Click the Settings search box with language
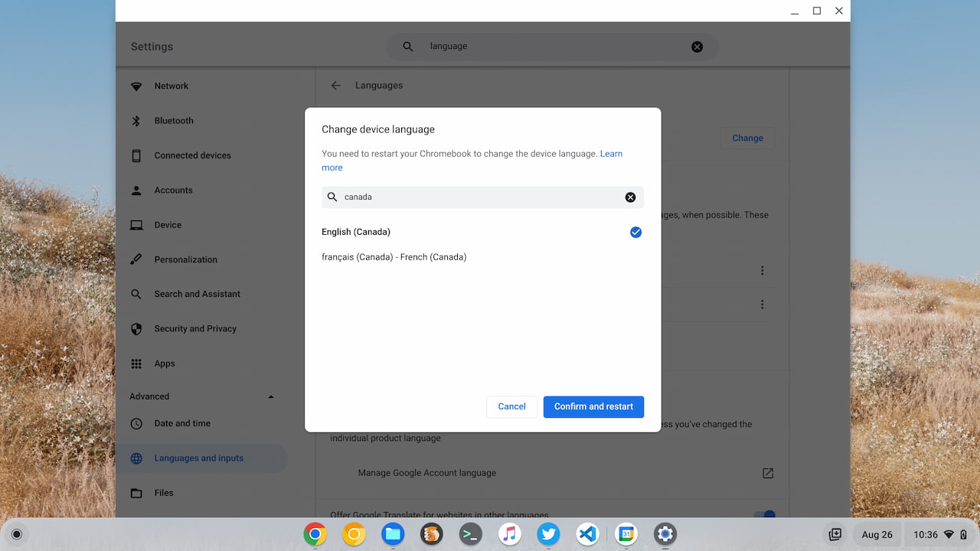 tap(552, 47)
